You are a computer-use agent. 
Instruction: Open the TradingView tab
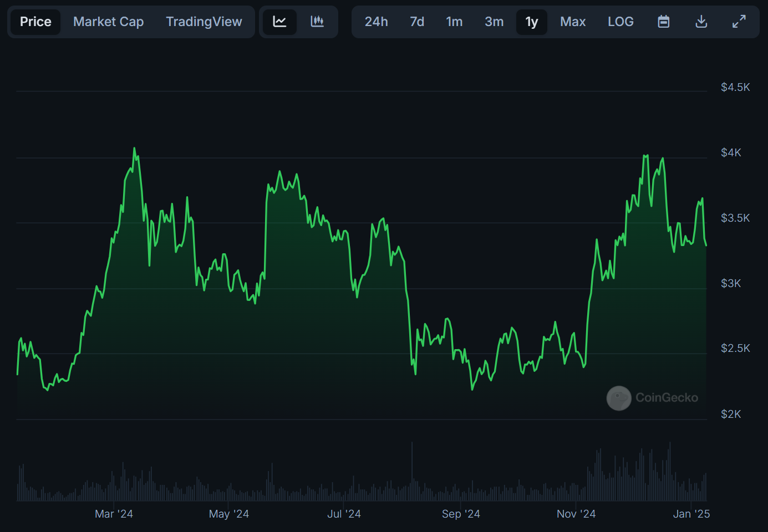click(204, 22)
